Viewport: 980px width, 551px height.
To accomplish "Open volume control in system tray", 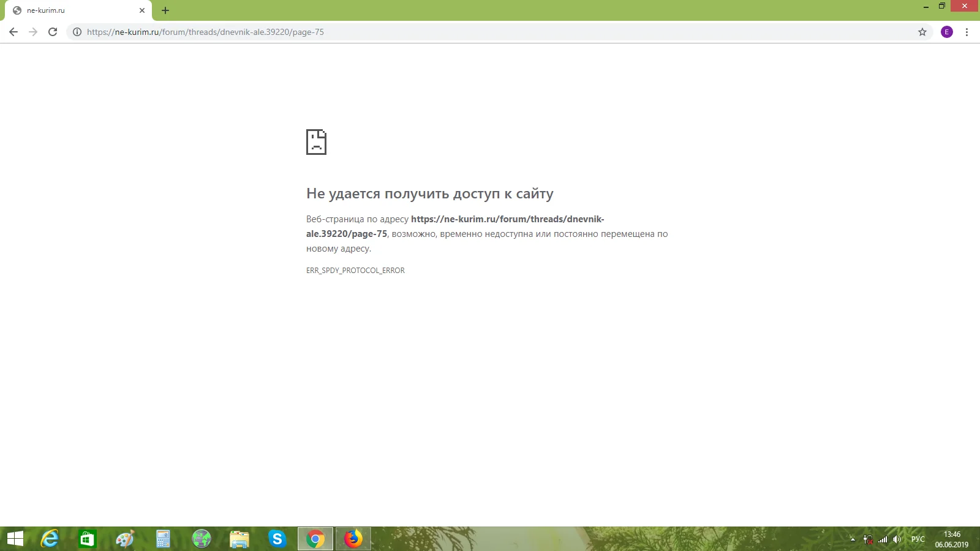I will [x=897, y=539].
